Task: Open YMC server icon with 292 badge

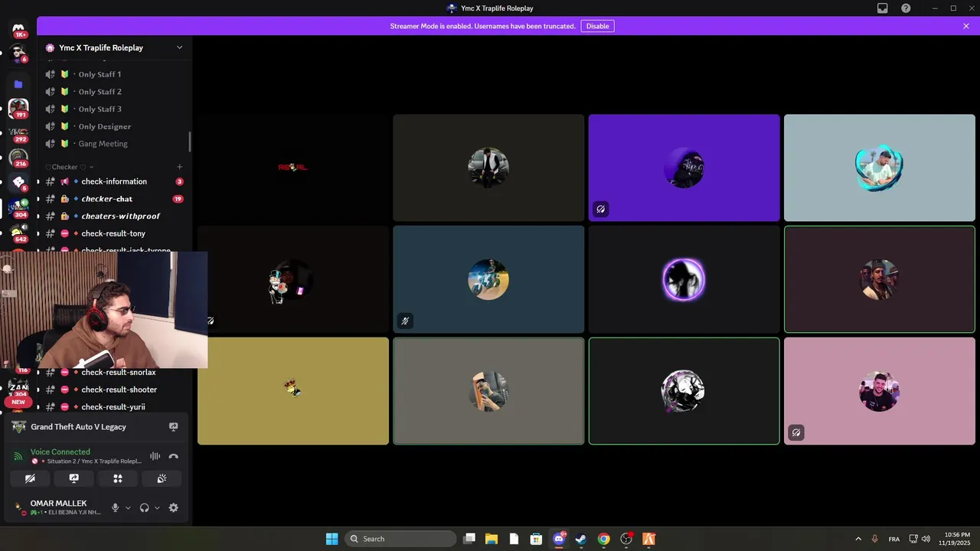Action: 18,133
